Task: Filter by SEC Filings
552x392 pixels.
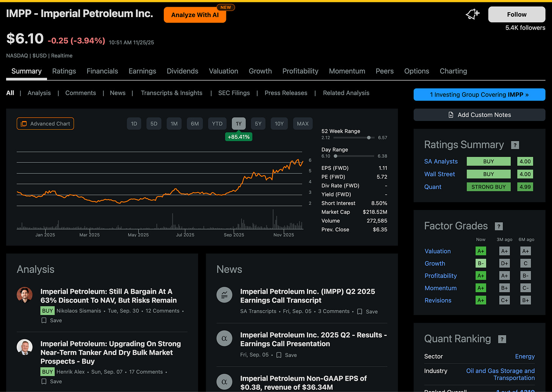Action: click(234, 93)
